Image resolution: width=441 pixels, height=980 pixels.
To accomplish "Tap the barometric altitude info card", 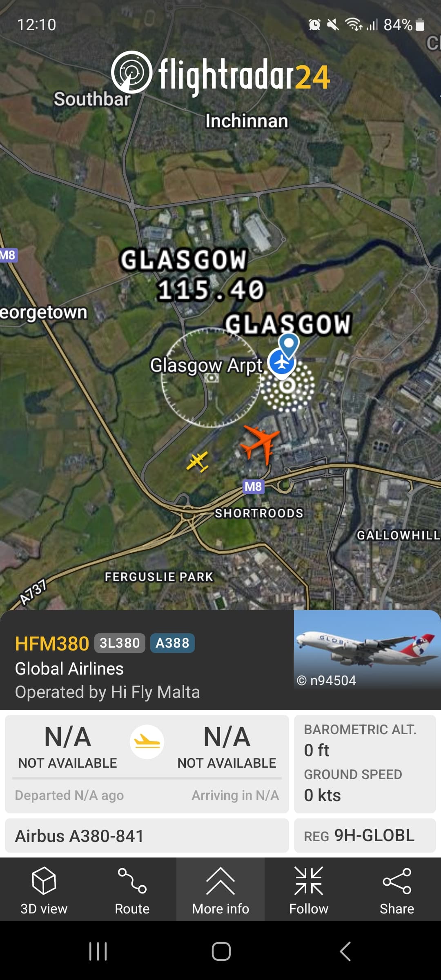I will [x=365, y=764].
